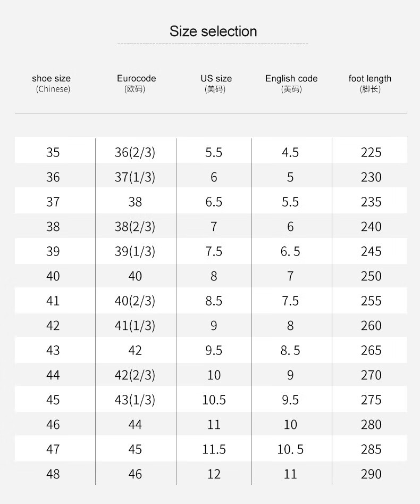
Task: Select the Eurocode column header
Action: point(136,83)
